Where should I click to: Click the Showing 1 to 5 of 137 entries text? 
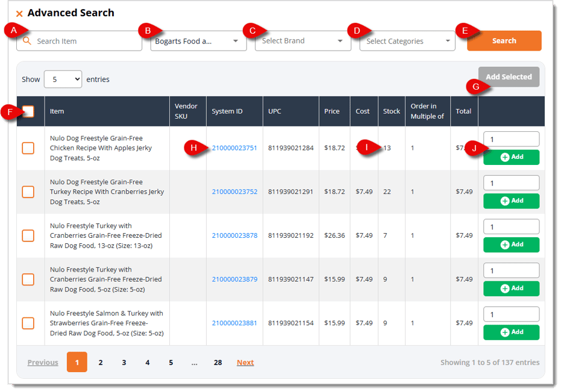point(490,362)
